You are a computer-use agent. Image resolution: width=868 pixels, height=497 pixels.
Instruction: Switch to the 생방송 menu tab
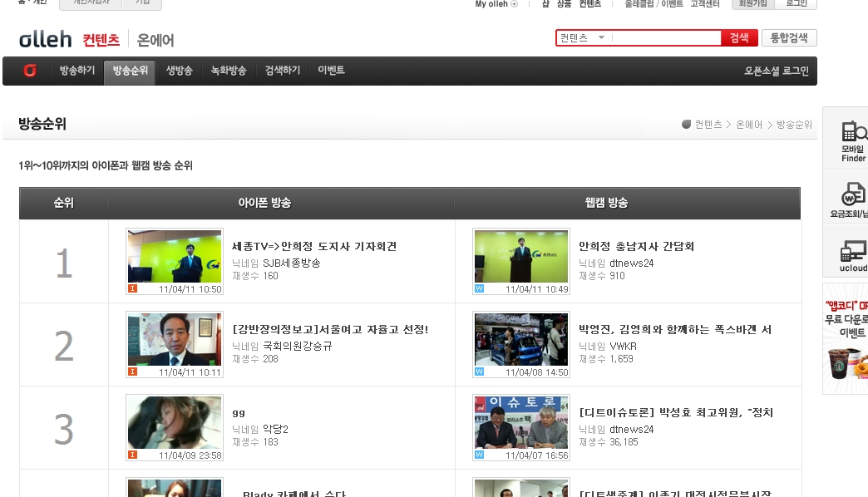pos(179,71)
